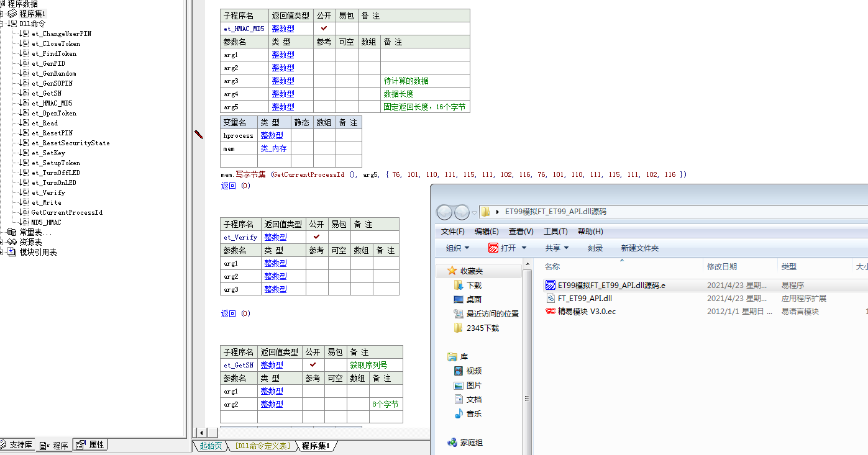Open recent pages dropdown next to forward button

[x=474, y=212]
